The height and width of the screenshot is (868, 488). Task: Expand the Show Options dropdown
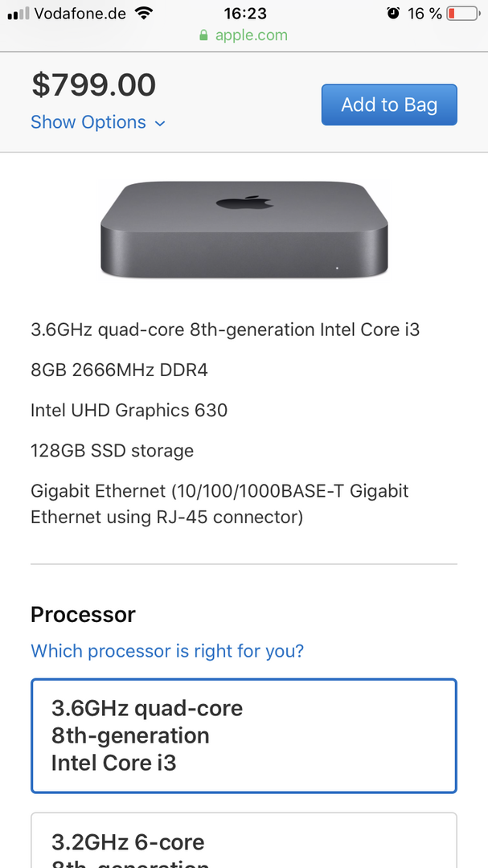point(88,122)
